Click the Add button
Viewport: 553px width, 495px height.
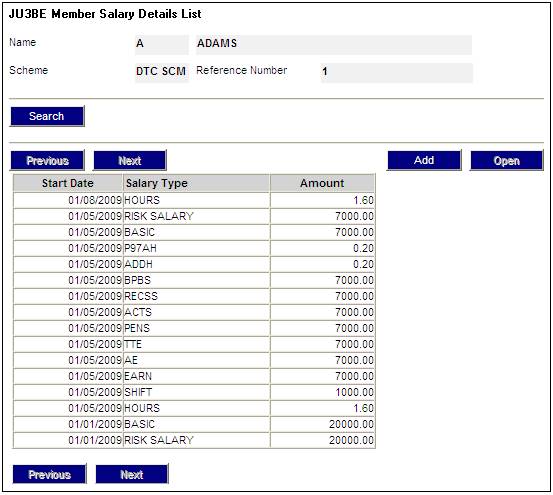(x=424, y=160)
